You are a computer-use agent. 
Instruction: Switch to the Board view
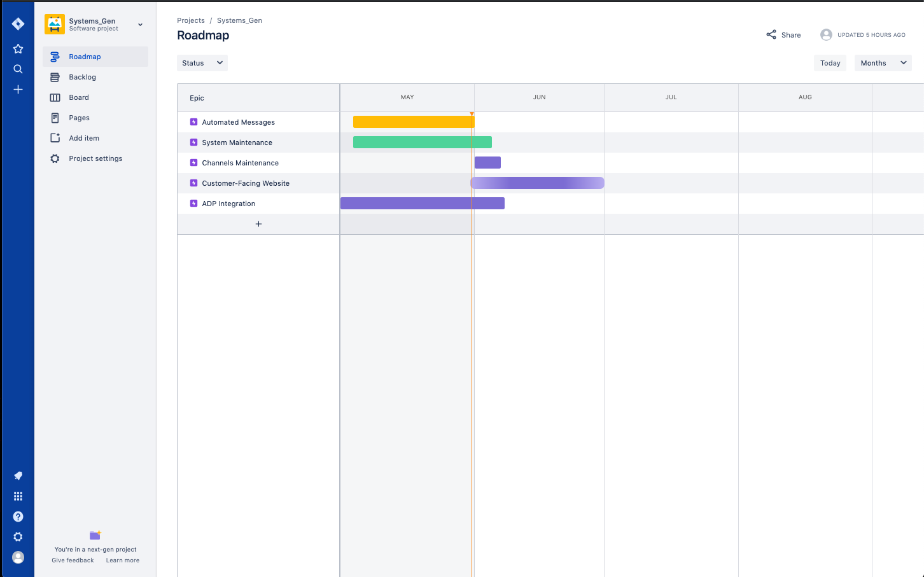tap(95, 97)
